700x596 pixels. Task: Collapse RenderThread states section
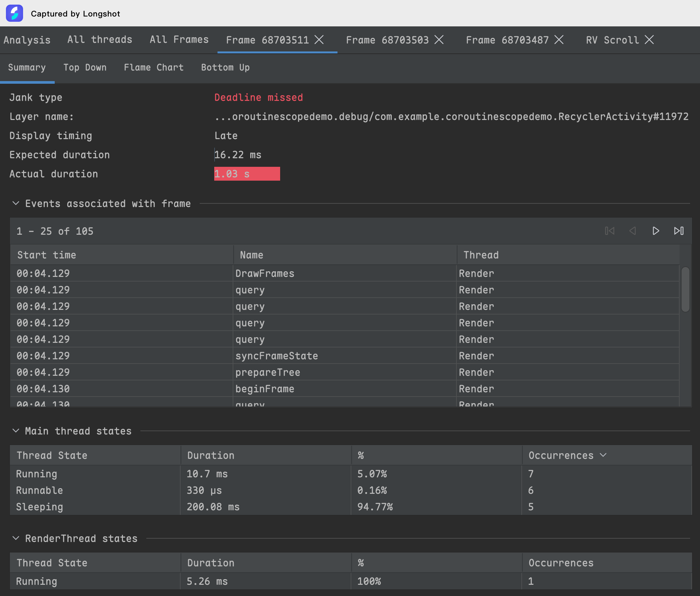pos(15,538)
